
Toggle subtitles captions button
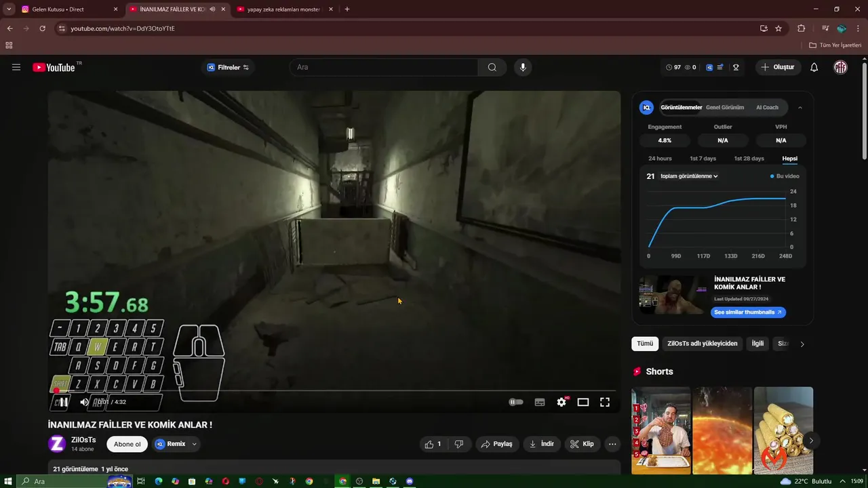pos(540,402)
